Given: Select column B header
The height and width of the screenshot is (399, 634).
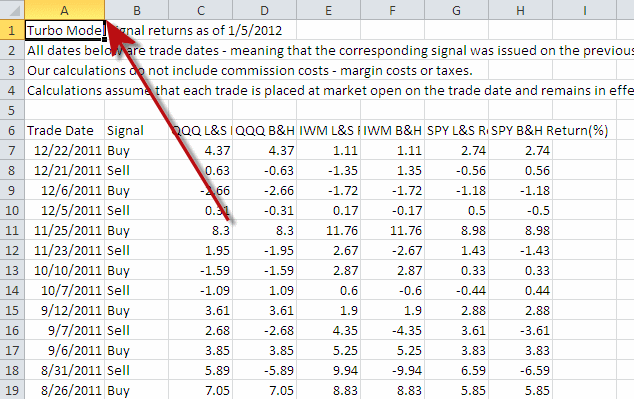Looking at the screenshot, I should 137,10.
